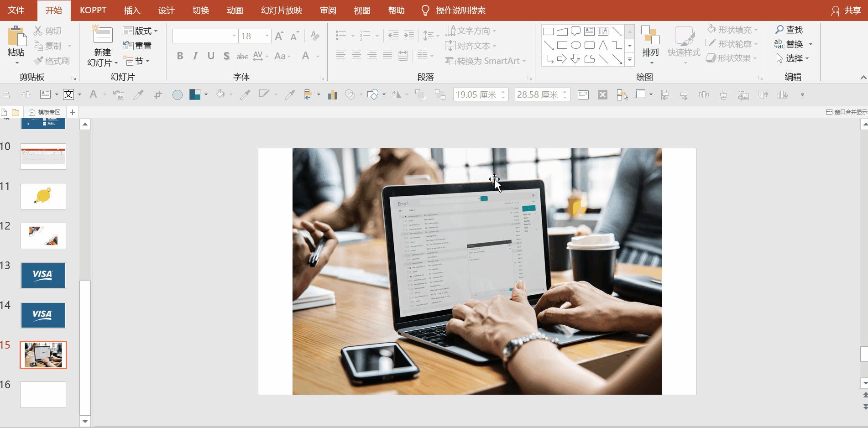Click the 重置 (Reset) button
The width and height of the screenshot is (868, 428).
[x=137, y=46]
